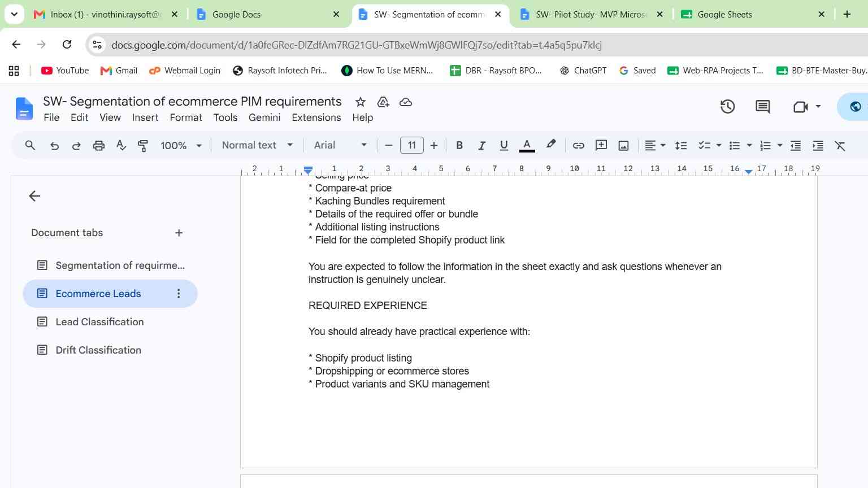Star this document

(360, 102)
